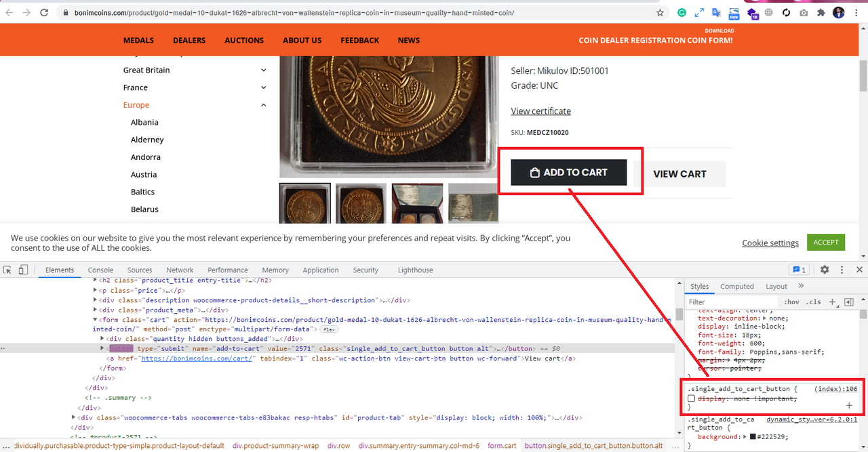Expand the p class price node
This screenshot has width=868, height=452.
[96, 290]
